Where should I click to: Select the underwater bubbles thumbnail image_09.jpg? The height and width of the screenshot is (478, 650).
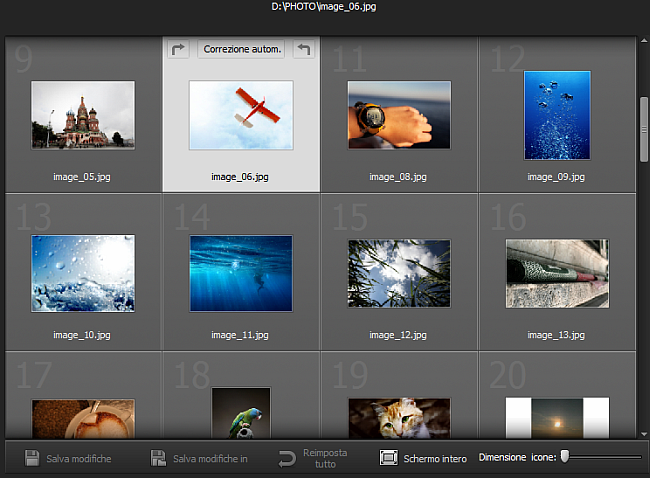(557, 115)
